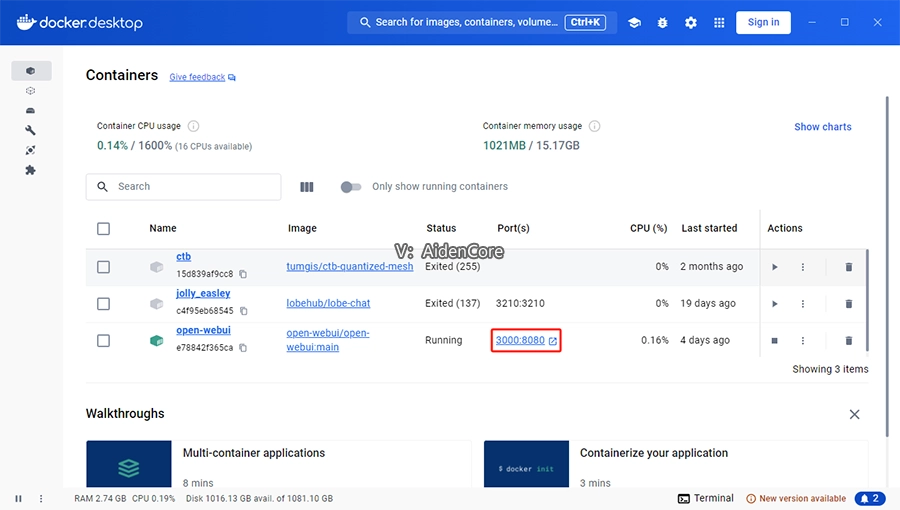Stop the open-webui container
Screen dimensions: 900x510
[775, 341]
